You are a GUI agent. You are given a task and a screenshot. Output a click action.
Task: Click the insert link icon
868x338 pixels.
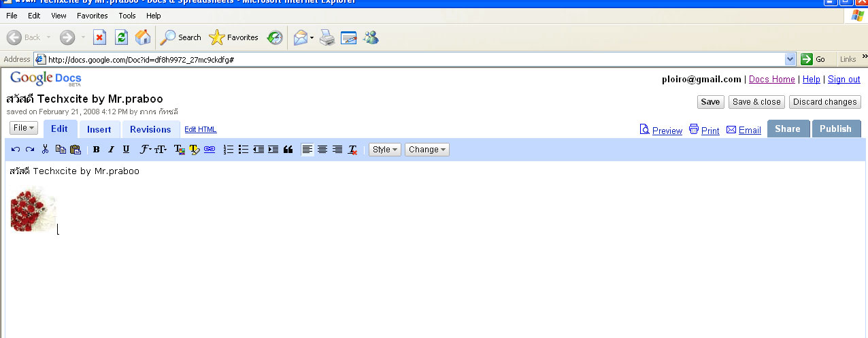click(210, 150)
